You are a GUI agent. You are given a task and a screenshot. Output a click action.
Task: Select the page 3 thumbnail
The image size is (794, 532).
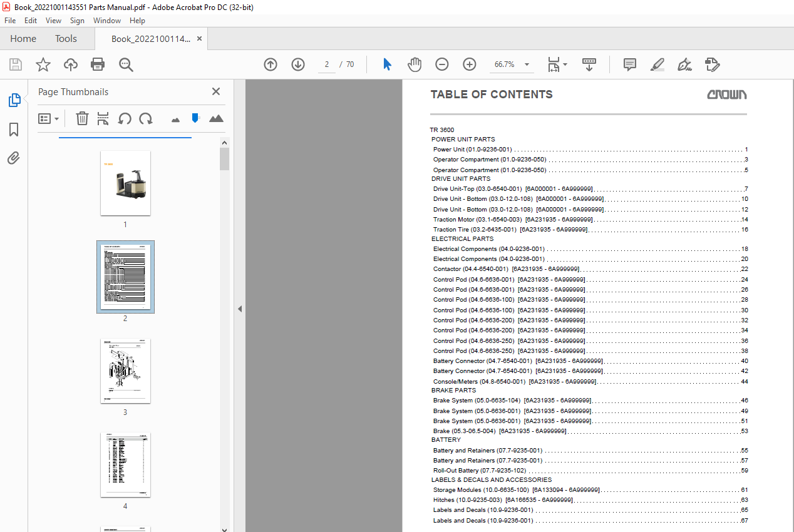[x=125, y=371]
